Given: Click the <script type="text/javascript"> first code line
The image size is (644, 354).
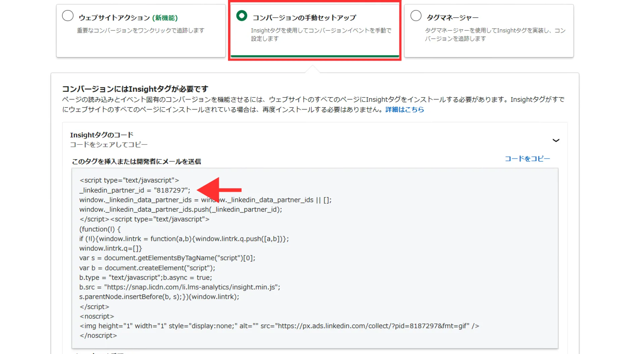Looking at the screenshot, I should click(x=129, y=181).
